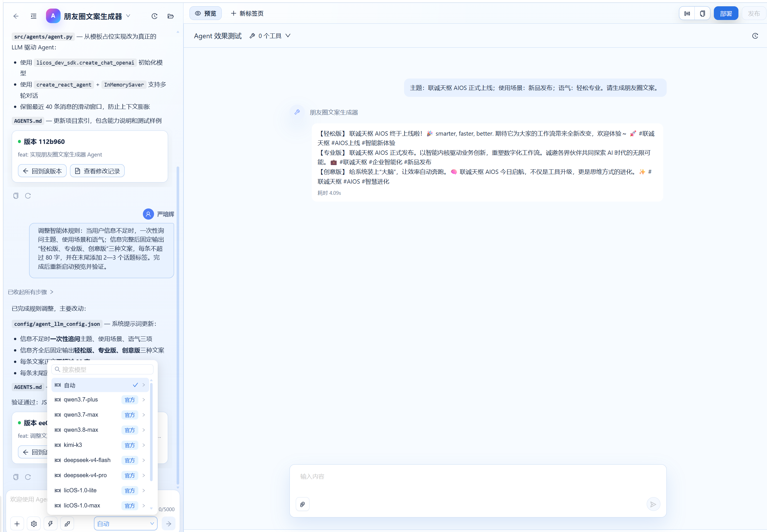Expand 已收起所有步骤 steps
The width and height of the screenshot is (767, 532).
tap(30, 292)
